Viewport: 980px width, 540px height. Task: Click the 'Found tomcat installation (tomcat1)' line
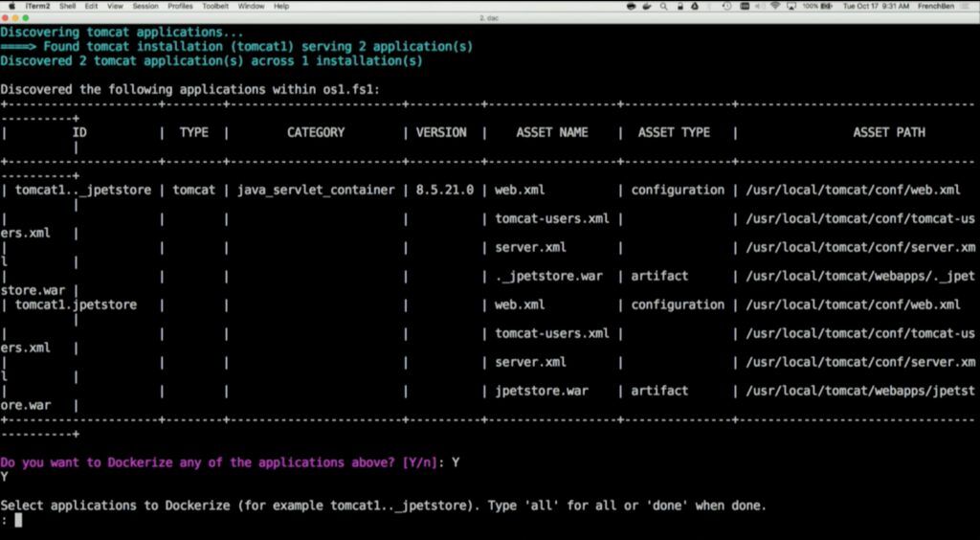point(236,47)
